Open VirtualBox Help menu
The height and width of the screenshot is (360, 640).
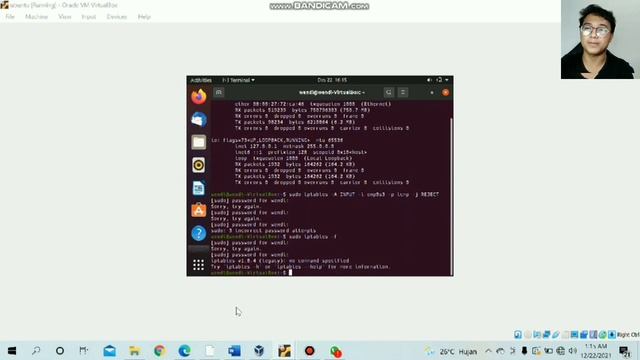(144, 17)
